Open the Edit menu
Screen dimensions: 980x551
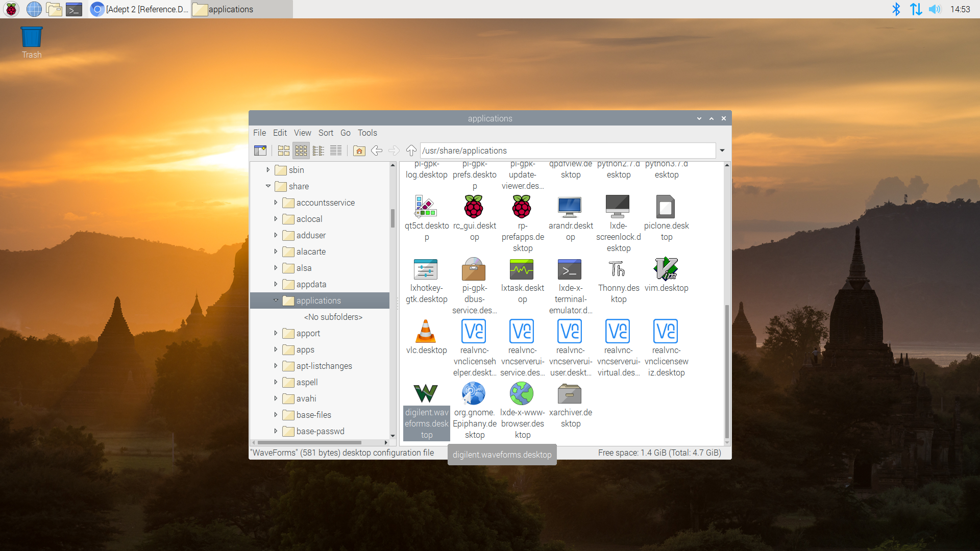click(280, 133)
